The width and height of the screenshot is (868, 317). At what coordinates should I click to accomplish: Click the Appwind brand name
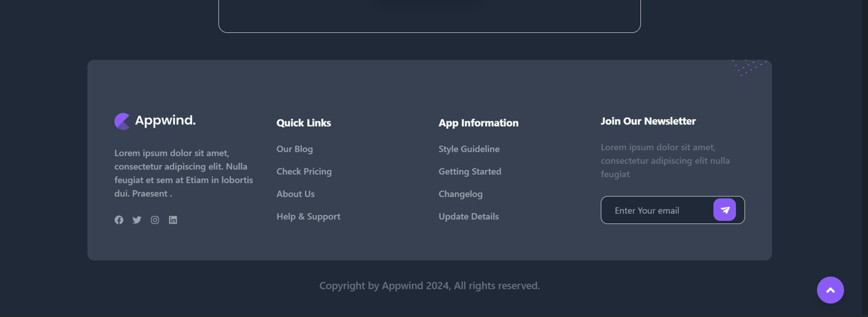[x=165, y=121]
